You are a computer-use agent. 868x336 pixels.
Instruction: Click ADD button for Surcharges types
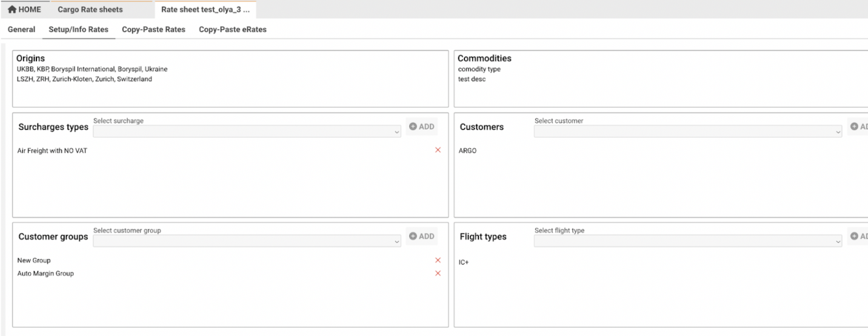[x=422, y=127]
